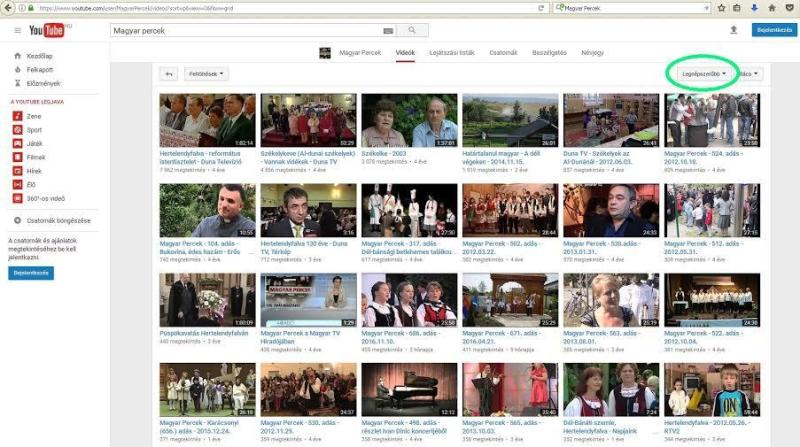Click the YouTube search field containing Magyar percek
Viewport: 800px width, 447px height.
245,31
